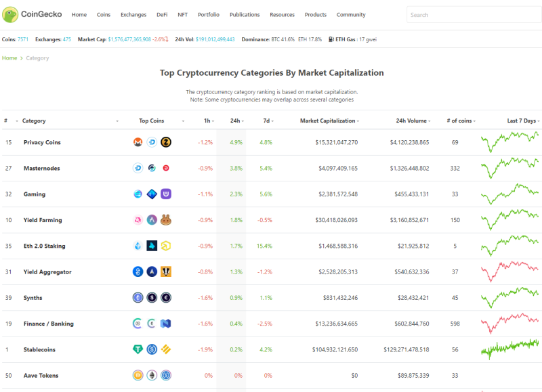Click first coin icon in Synths row
This screenshot has height=392, width=542.
pyautogui.click(x=138, y=298)
